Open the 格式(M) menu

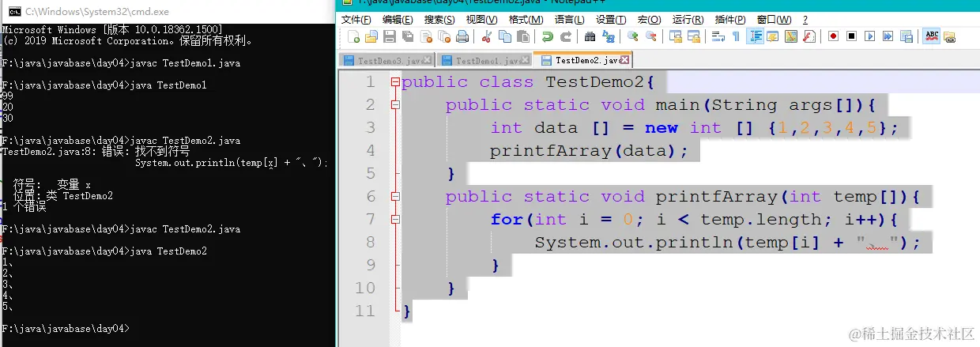pos(526,20)
